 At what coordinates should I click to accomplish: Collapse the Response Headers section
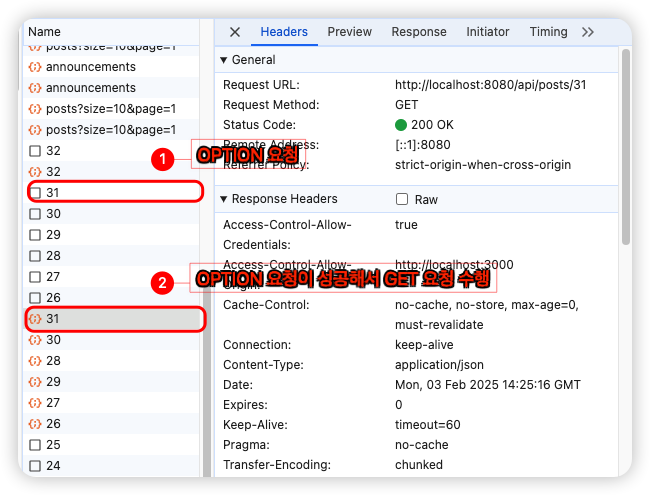[224, 199]
